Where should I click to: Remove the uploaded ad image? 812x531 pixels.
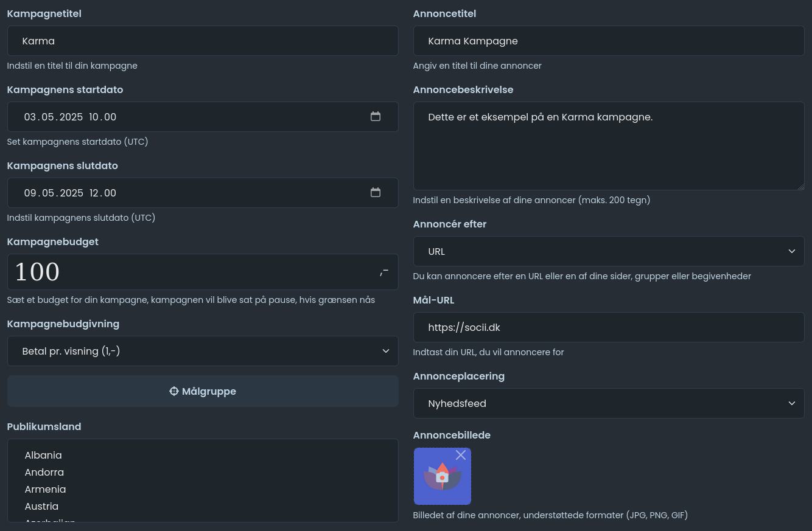[461, 455]
